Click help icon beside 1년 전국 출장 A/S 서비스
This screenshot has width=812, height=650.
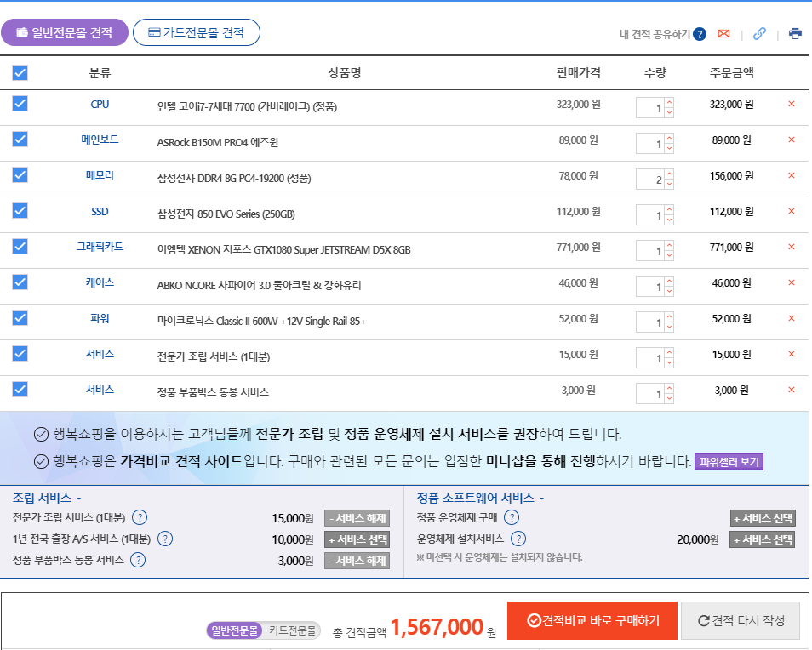tap(165, 539)
